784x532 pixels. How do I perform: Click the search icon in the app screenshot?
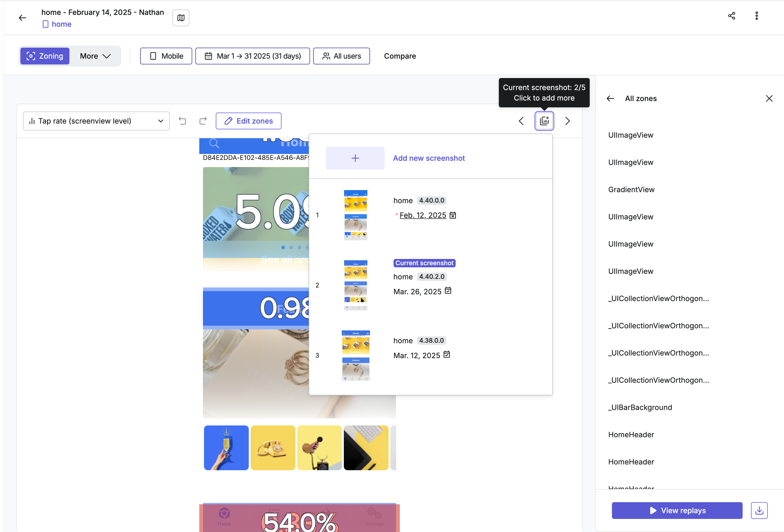(x=214, y=143)
